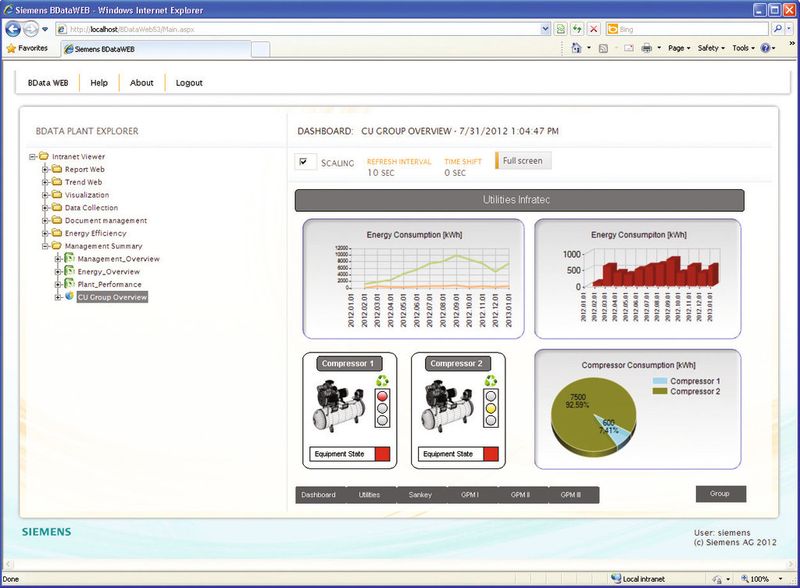Open a new browser tab

click(x=260, y=49)
